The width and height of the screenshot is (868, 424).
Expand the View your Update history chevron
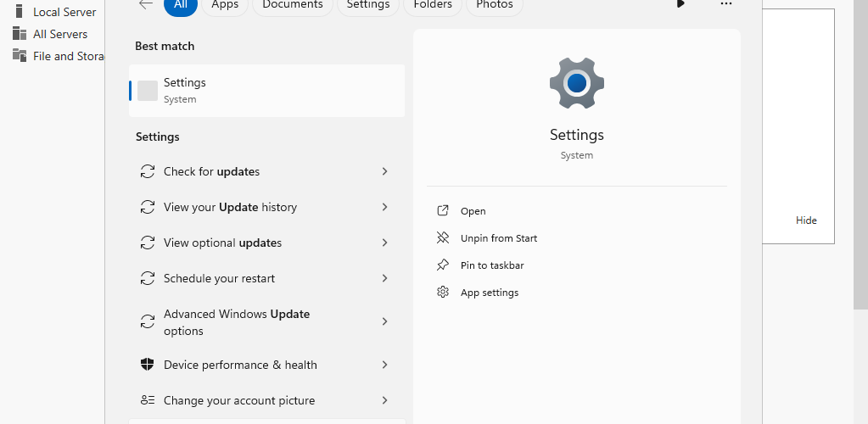[384, 207]
